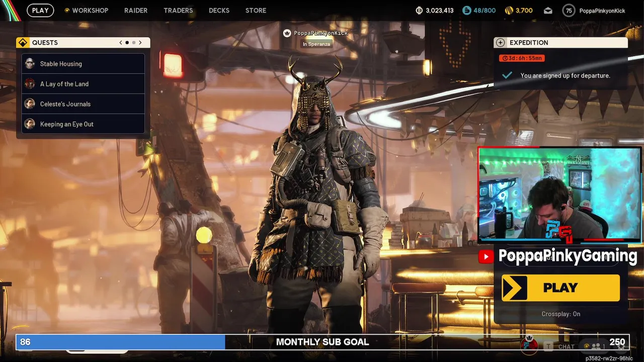
Task: Open the TRADERS tab
Action: [x=178, y=11]
